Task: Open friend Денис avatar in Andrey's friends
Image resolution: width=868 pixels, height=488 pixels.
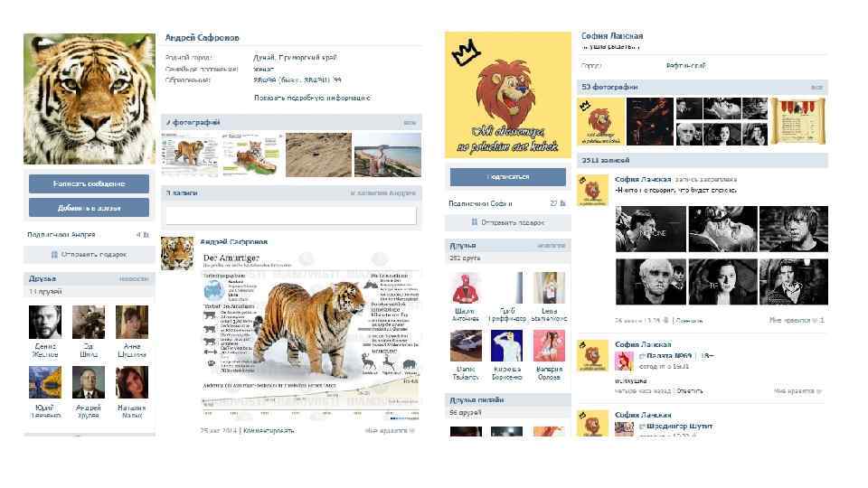Action: point(45,322)
